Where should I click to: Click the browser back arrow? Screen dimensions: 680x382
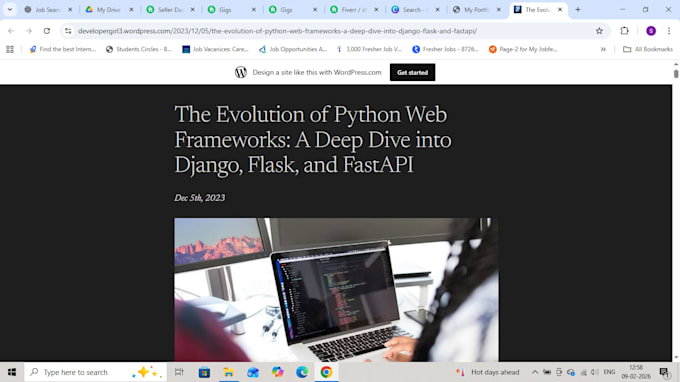coord(11,31)
